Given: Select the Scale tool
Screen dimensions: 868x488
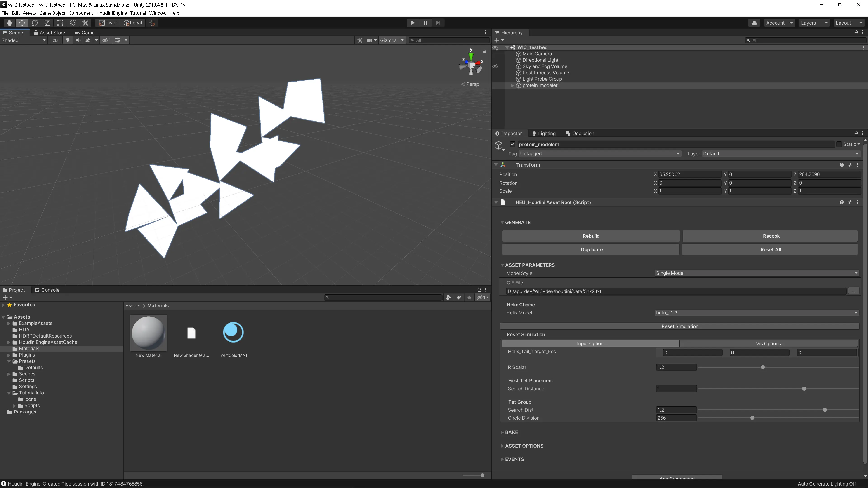Looking at the screenshot, I should pos(47,23).
